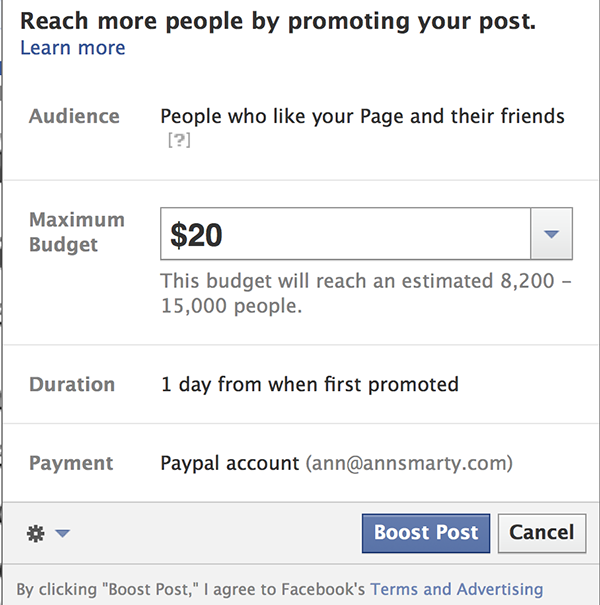Click the estimated reach text

pos(365,293)
